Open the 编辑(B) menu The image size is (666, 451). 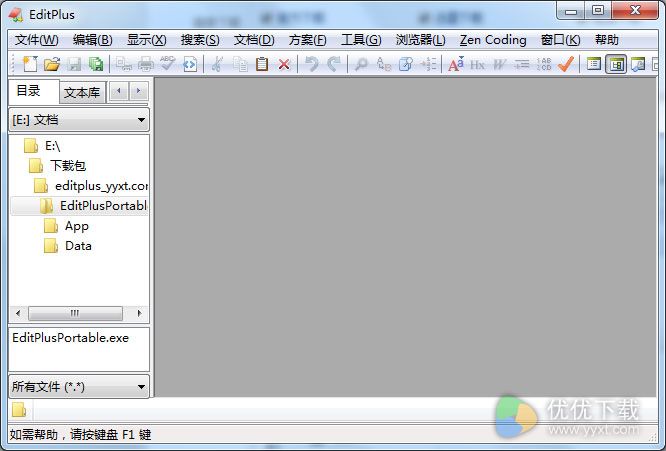(x=93, y=40)
